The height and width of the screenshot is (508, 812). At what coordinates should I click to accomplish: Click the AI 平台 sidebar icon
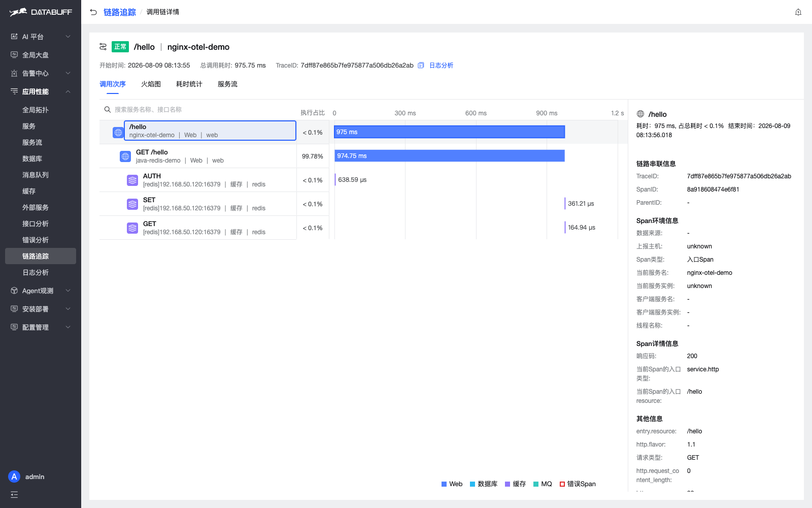14,37
